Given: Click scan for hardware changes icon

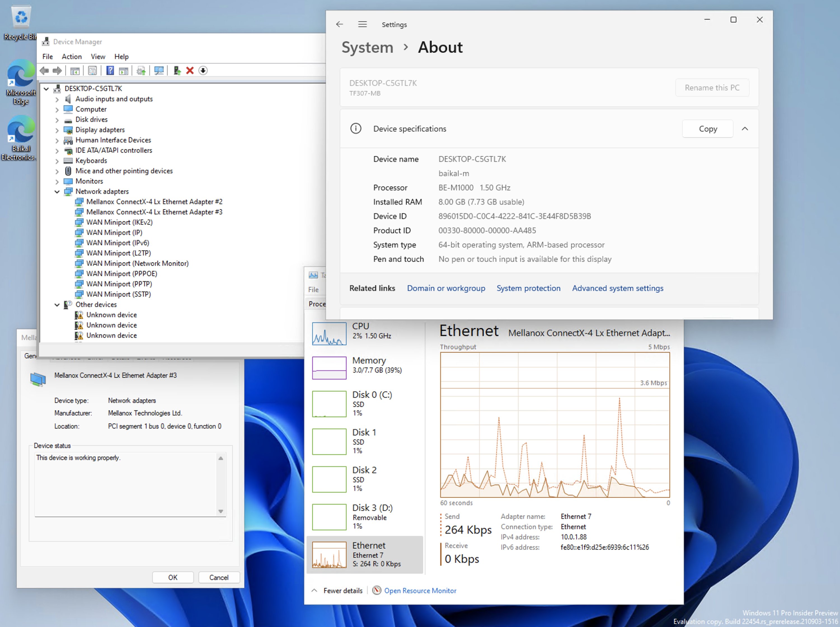Looking at the screenshot, I should tap(159, 70).
